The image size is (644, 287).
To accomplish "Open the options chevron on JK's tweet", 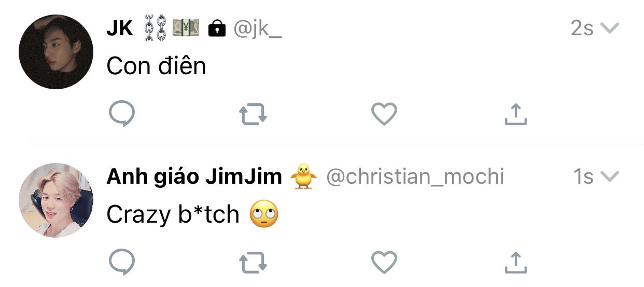I will [x=609, y=29].
